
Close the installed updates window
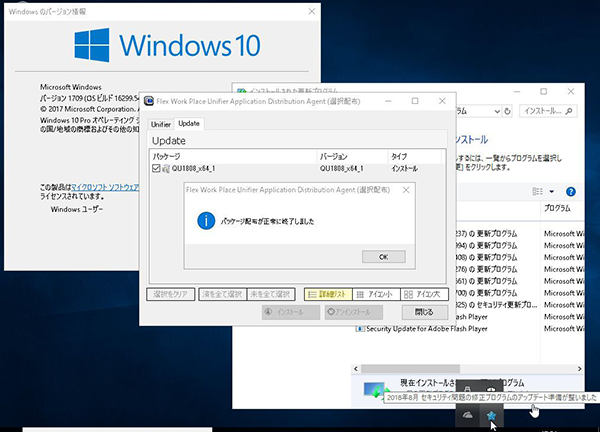[571, 91]
